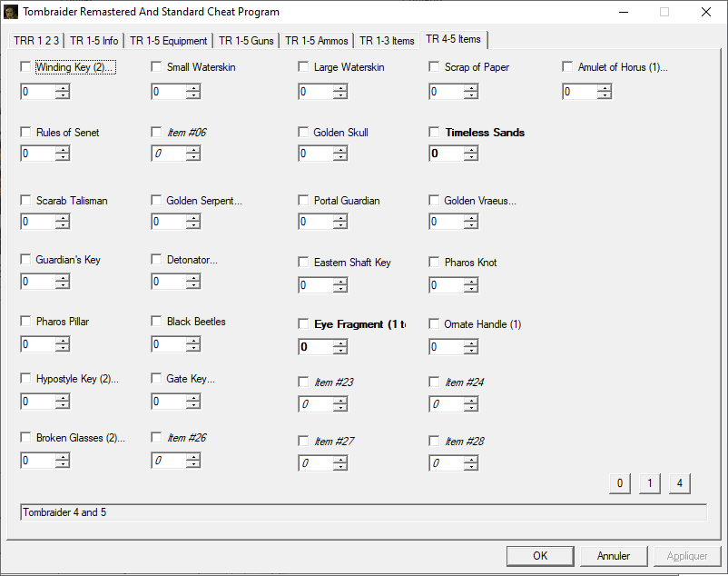
Task: Enable the Eye Fragment checkbox
Action: [x=303, y=323]
